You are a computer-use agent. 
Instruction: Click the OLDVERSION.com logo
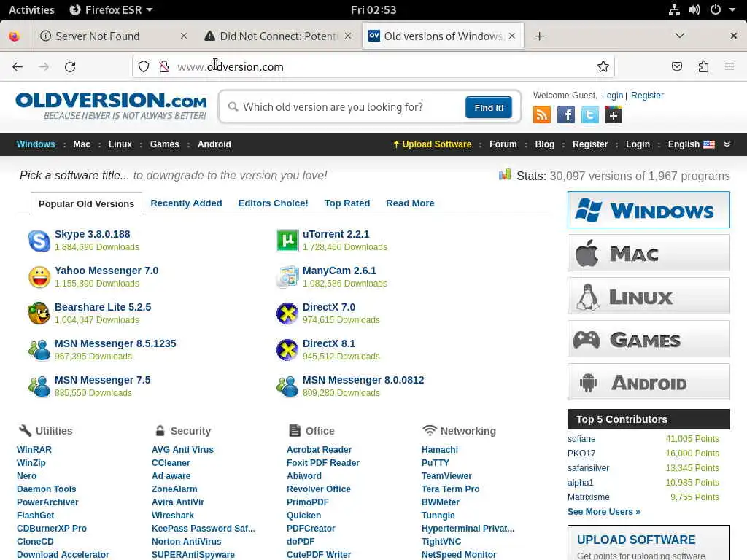(x=111, y=106)
